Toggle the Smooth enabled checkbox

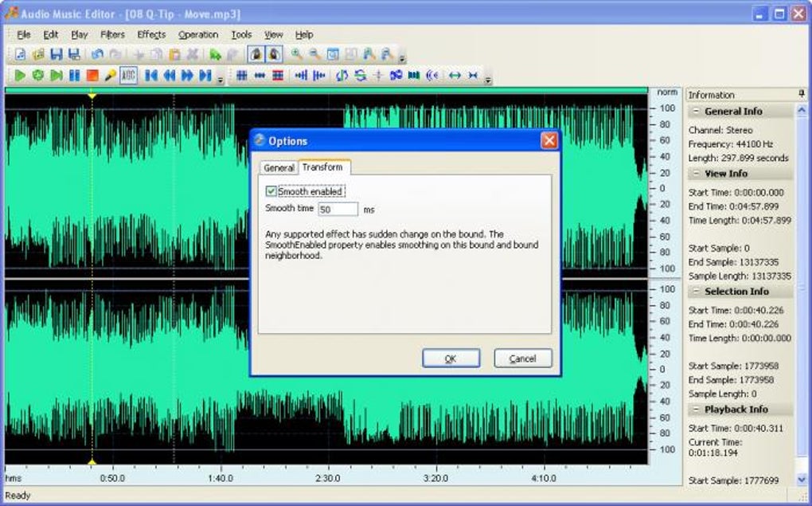pos(271,191)
